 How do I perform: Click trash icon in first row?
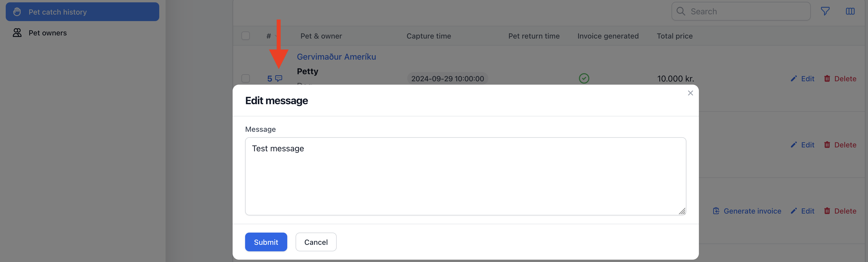(x=827, y=78)
